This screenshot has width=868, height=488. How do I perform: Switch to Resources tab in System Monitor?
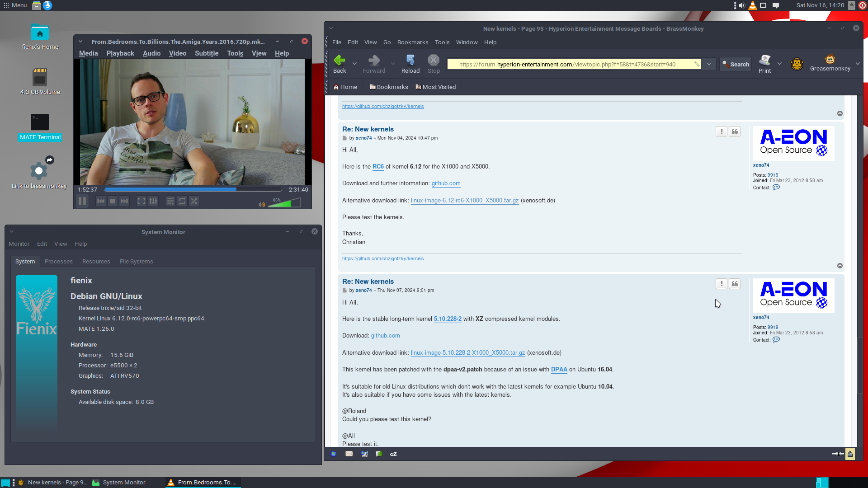(x=96, y=262)
